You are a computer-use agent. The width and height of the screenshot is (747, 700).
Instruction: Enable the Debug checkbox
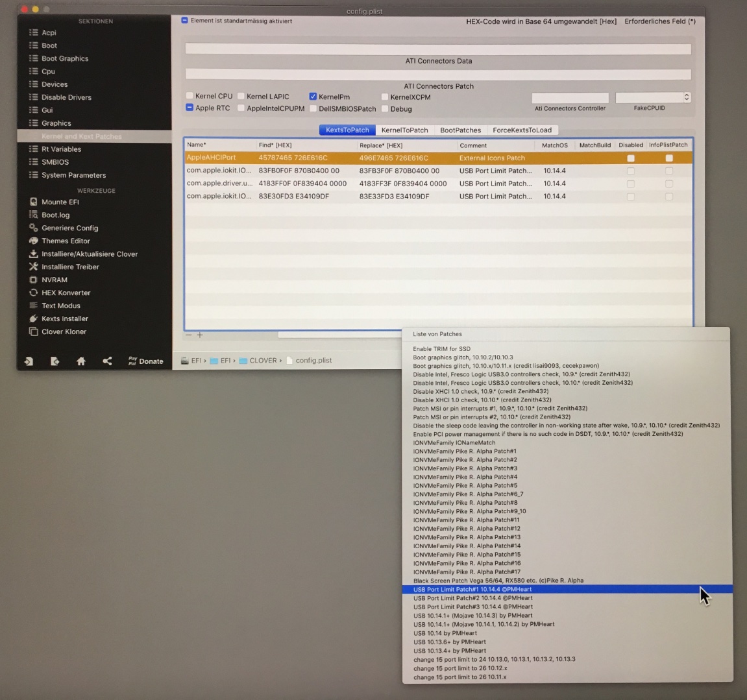[384, 108]
